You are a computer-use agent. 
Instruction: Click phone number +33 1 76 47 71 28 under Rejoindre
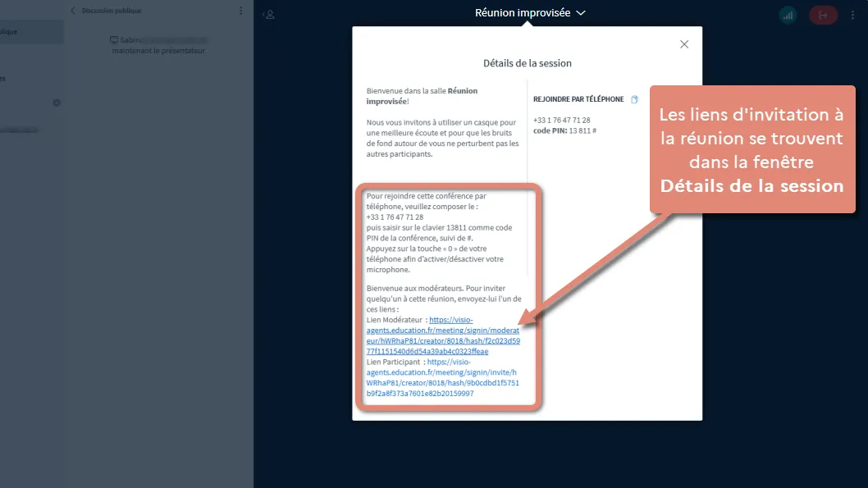(561, 120)
